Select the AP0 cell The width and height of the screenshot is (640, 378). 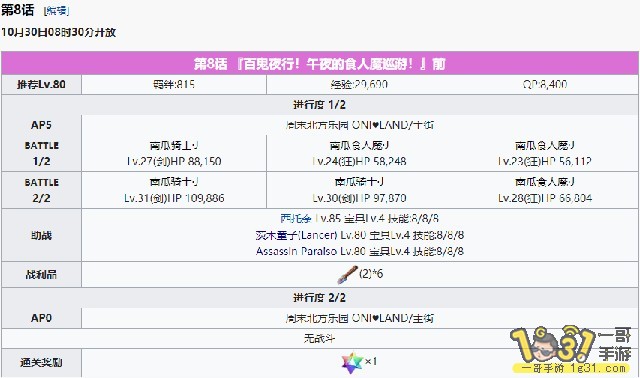41,318
